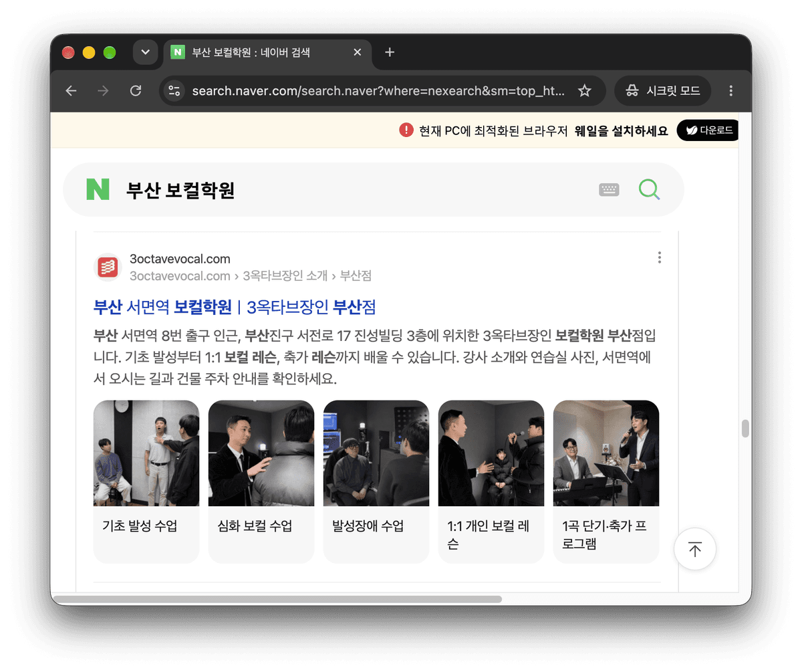Image resolution: width=802 pixels, height=672 pixels.
Task: Open the 심화 보컬 수업 thumbnail
Action: coord(261,453)
